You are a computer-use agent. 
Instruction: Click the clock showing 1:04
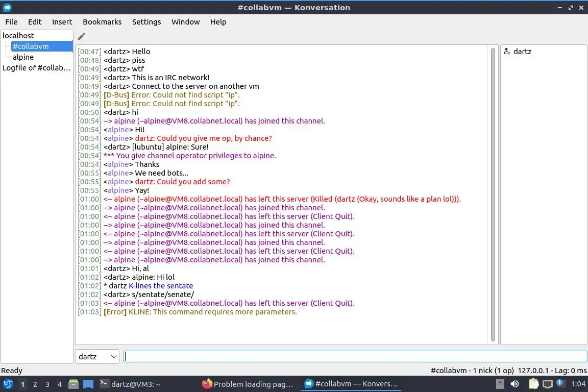[578, 384]
